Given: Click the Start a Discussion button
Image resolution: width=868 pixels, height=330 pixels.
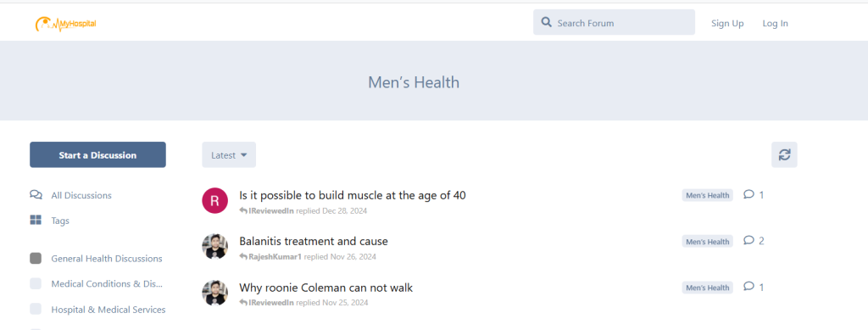Looking at the screenshot, I should pos(97,154).
